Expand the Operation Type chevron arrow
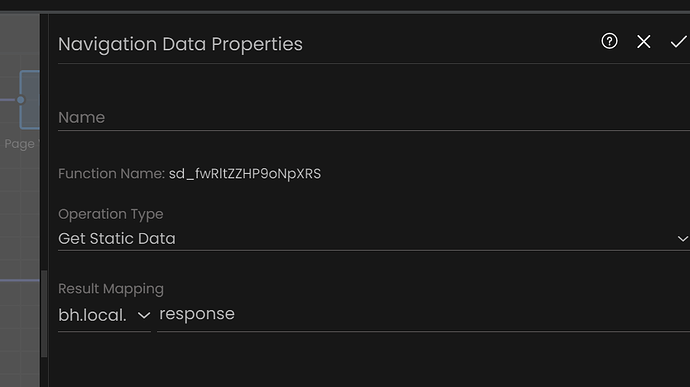Viewport: 690px width, 387px height. 683,239
